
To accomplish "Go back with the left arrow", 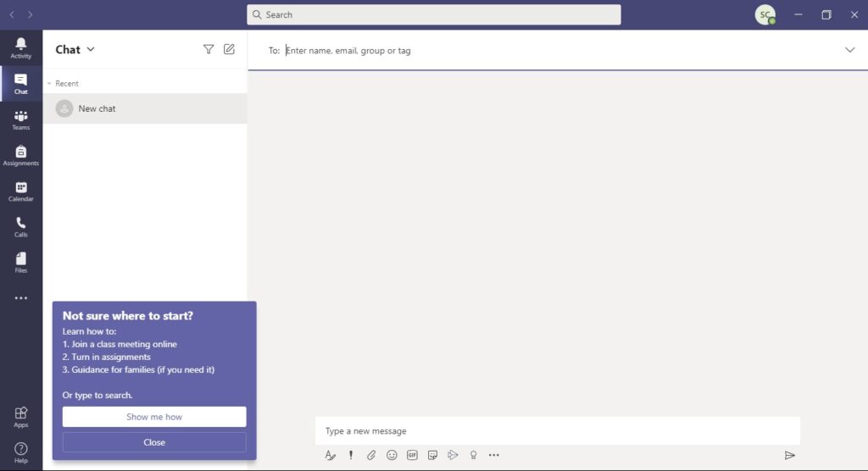I will 12,15.
